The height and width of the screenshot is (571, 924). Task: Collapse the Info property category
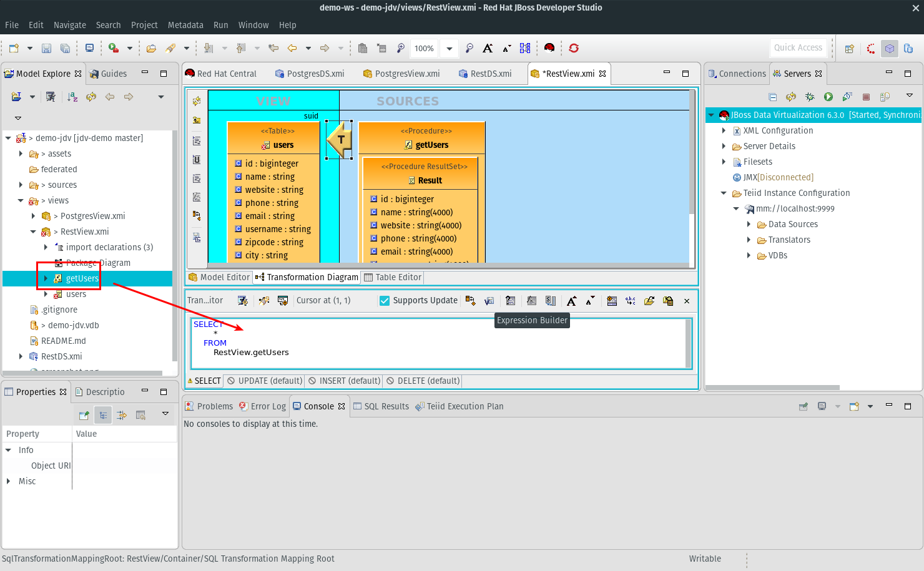pyautogui.click(x=8, y=450)
